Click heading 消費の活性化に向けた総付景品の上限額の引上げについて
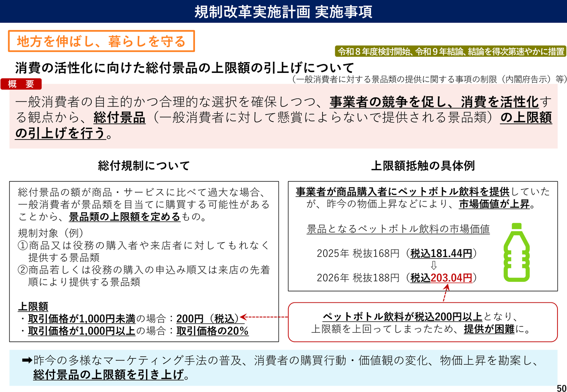Screen dimensions: 567x392 point(184,68)
